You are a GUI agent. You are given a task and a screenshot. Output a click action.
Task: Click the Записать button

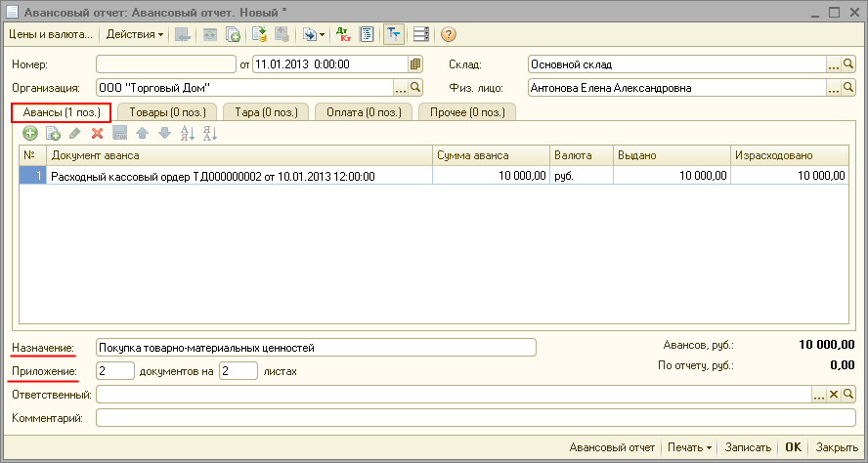(748, 447)
